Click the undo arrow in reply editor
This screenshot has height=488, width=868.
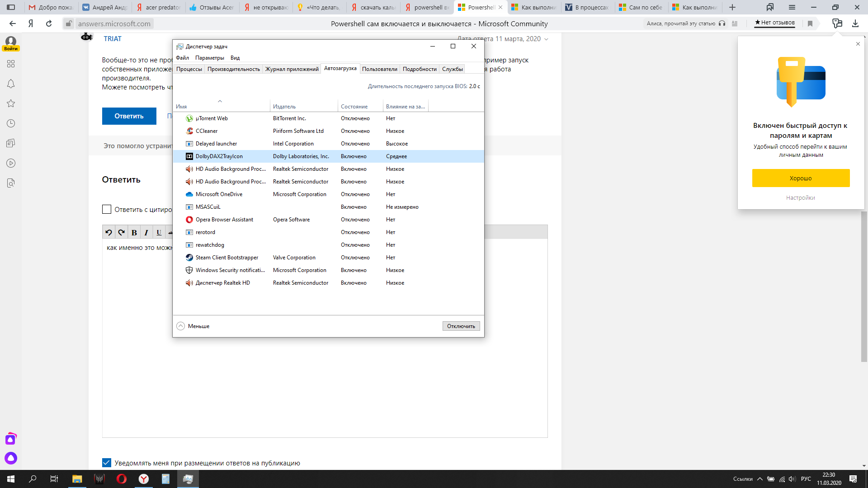pyautogui.click(x=108, y=232)
